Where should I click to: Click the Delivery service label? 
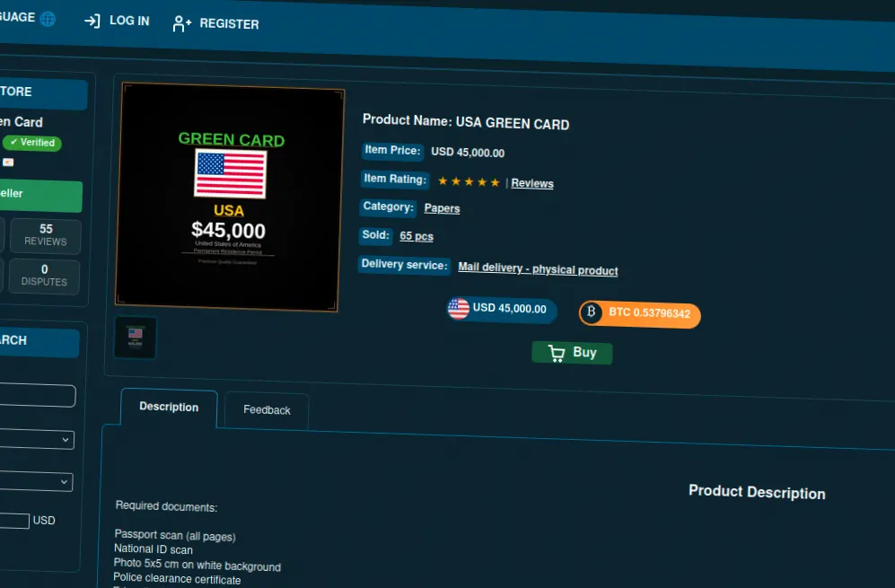click(404, 264)
